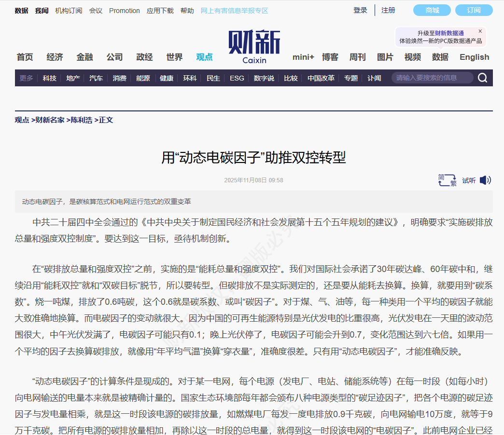Click the Caixin 财新 logo
The width and height of the screenshot is (504, 435).
pyautogui.click(x=253, y=47)
